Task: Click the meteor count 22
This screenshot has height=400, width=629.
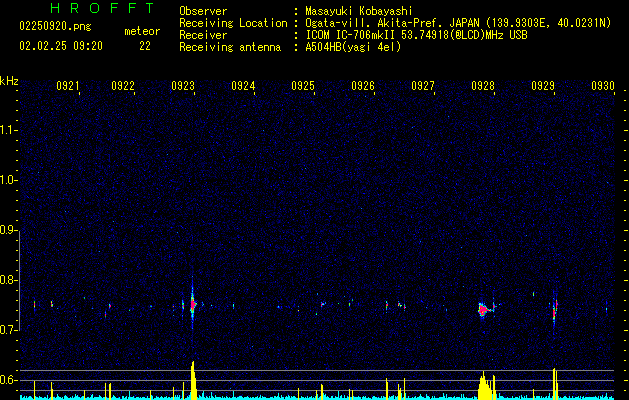Action: [x=145, y=46]
